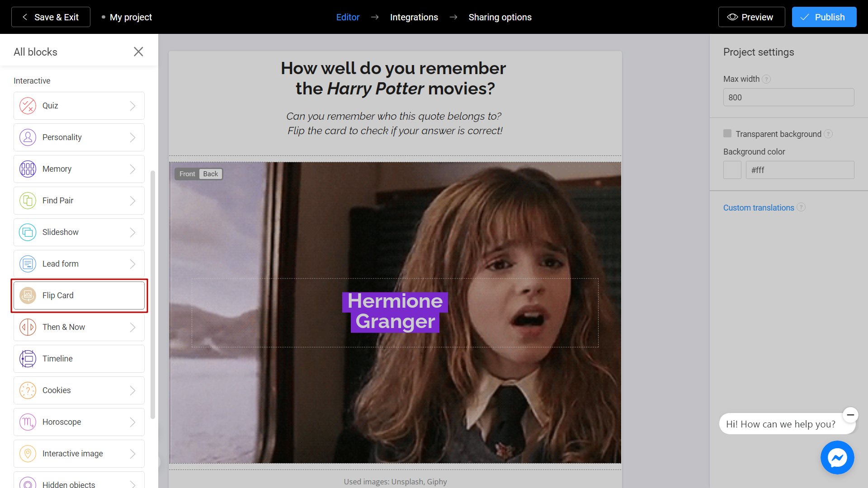Choose the Slideshow block icon

pyautogui.click(x=28, y=232)
